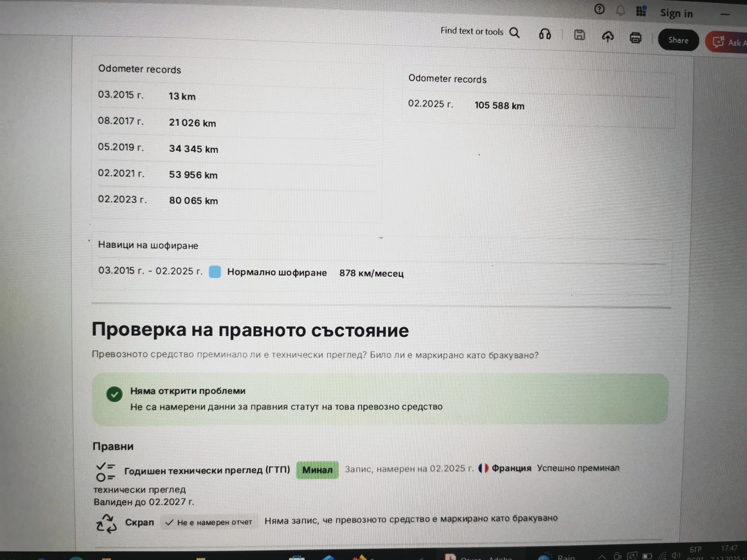Click the blue swatch beside Нормално шофиране
The image size is (747, 560).
(215, 272)
